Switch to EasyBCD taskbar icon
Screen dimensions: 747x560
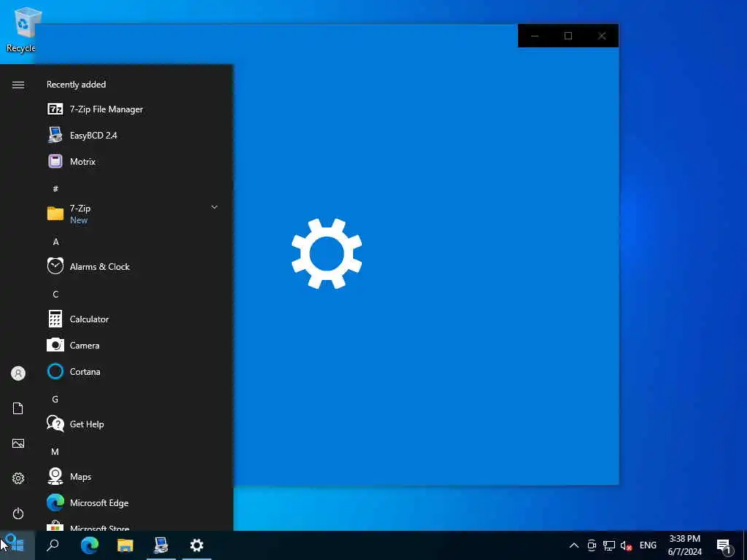[161, 545]
